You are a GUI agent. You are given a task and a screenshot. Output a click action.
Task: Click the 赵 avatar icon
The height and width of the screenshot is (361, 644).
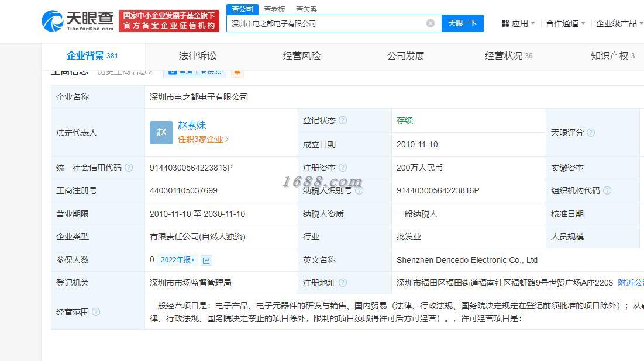pos(161,133)
